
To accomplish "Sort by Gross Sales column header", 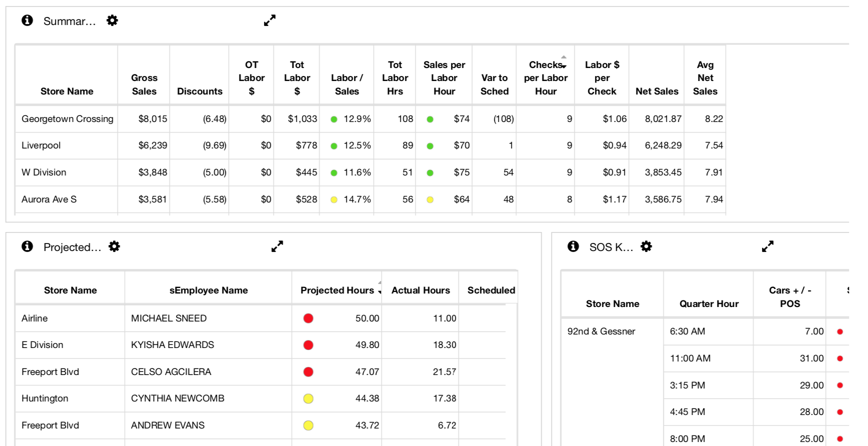I will point(144,84).
